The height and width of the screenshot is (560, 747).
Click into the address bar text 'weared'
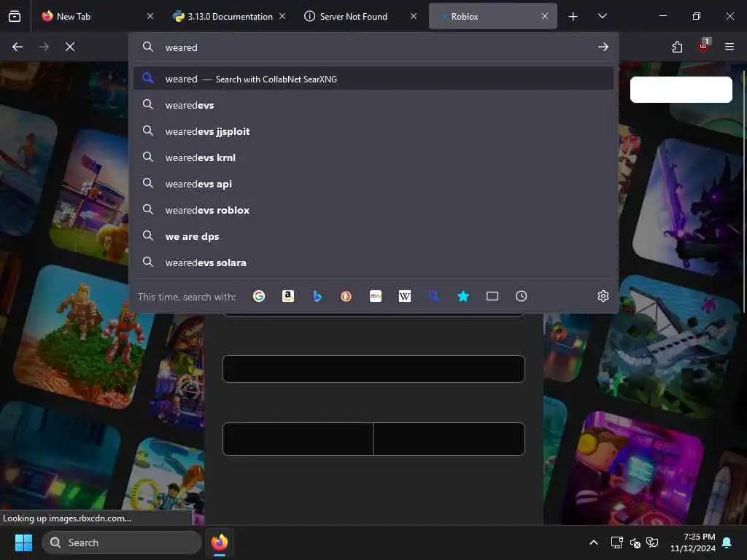click(x=182, y=47)
